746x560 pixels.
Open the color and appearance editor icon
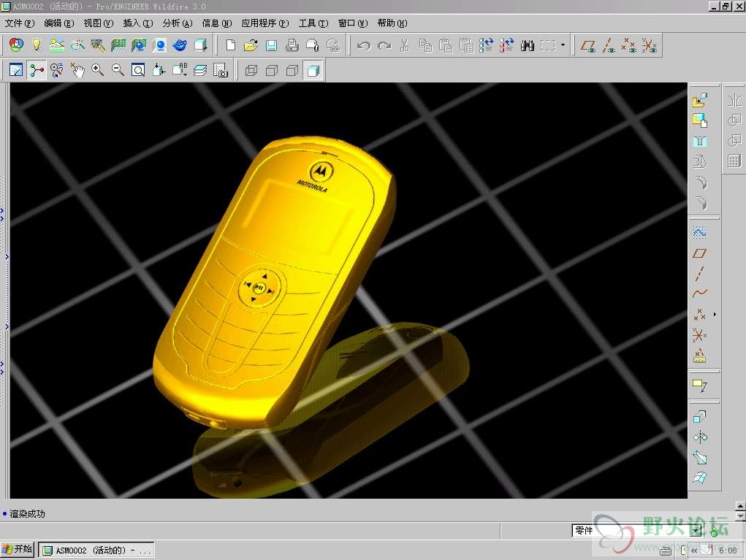[16, 45]
